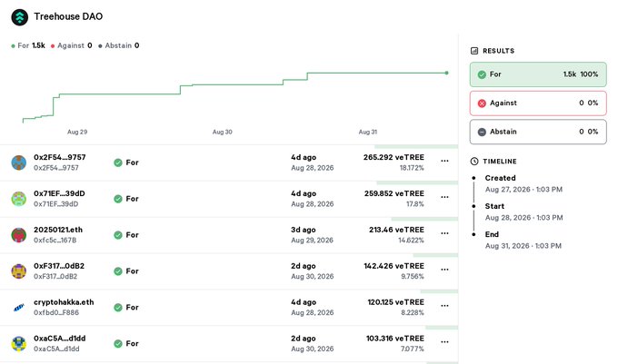Click the 259.852 veTREE amount
Image resolution: width=618 pixels, height=364 pixels.
[x=394, y=193]
